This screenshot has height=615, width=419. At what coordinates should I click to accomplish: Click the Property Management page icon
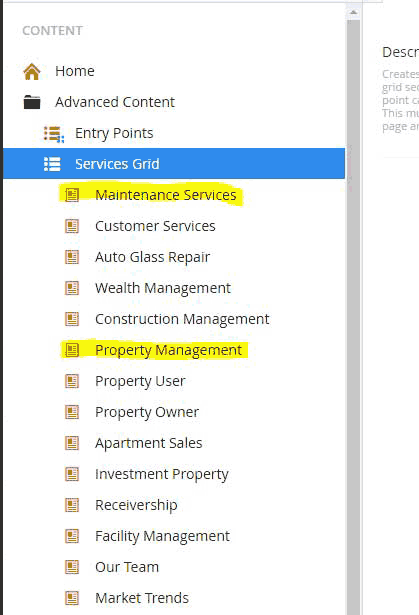(x=72, y=350)
